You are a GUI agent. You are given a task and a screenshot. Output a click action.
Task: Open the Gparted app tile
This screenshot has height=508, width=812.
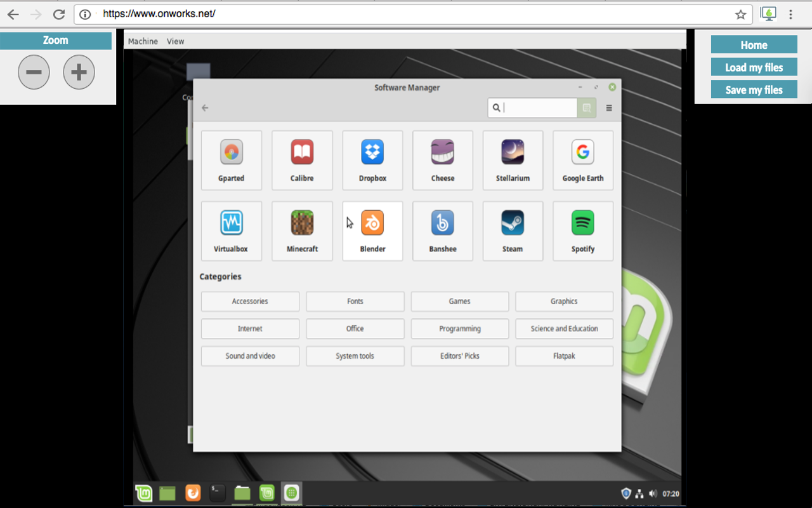(232, 160)
